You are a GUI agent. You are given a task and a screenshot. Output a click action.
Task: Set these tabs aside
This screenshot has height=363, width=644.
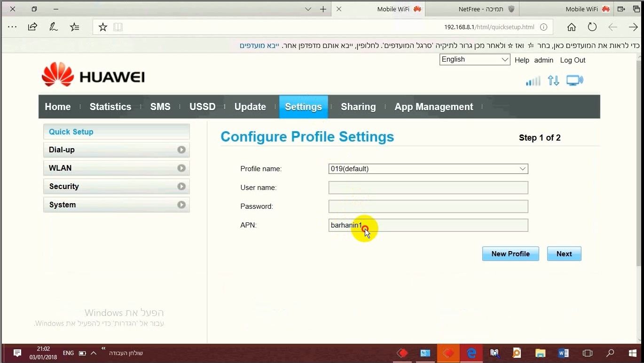coord(621,9)
